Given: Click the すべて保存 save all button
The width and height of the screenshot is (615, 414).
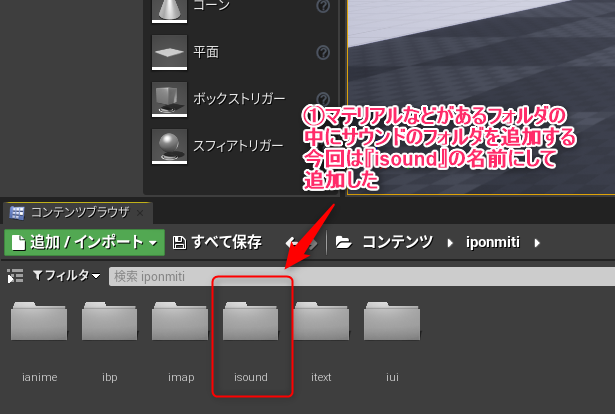Looking at the screenshot, I should pyautogui.click(x=217, y=242).
